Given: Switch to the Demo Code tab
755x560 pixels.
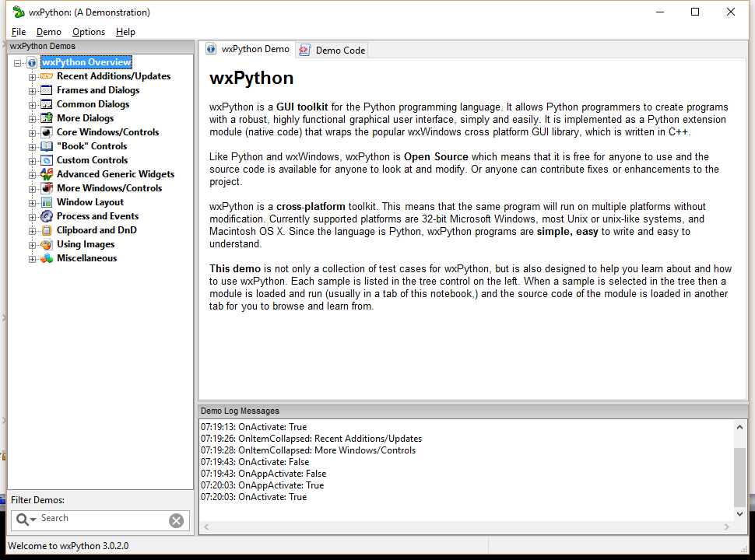Looking at the screenshot, I should 332,50.
